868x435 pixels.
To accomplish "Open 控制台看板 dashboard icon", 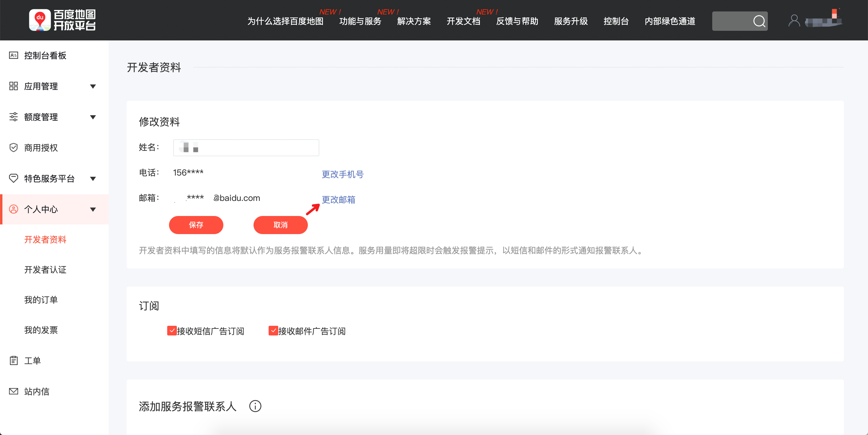I will pos(14,55).
